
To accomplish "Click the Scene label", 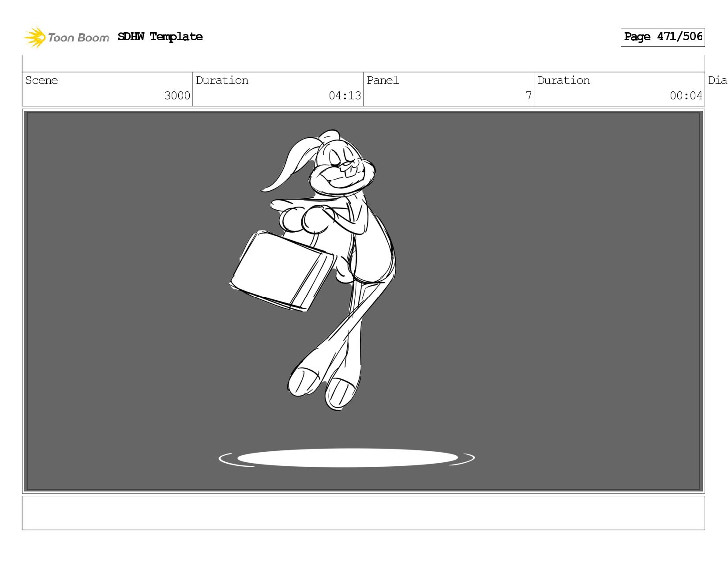I will (x=41, y=80).
